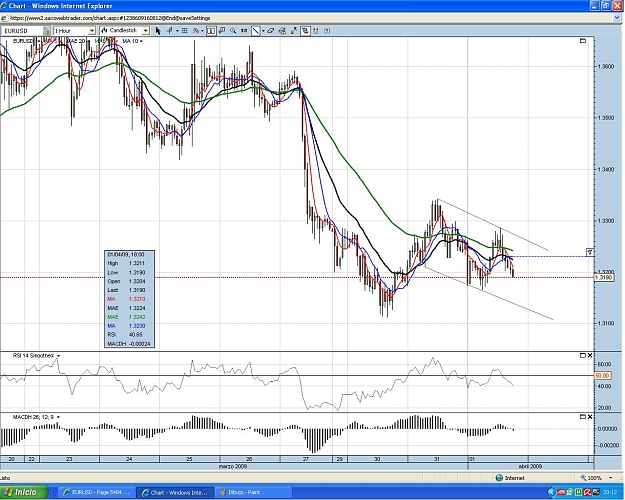The height and width of the screenshot is (500, 625).
Task: Click the MACDH value in data box
Action: click(140, 344)
